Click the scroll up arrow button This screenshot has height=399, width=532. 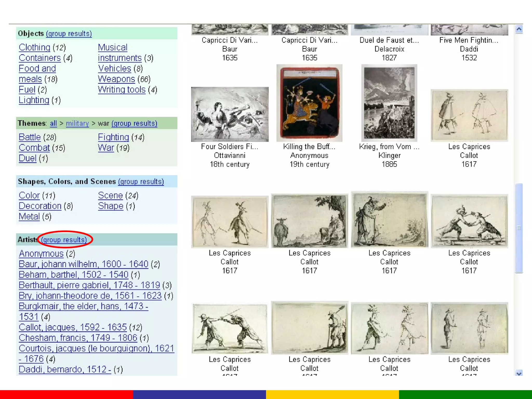pos(519,29)
